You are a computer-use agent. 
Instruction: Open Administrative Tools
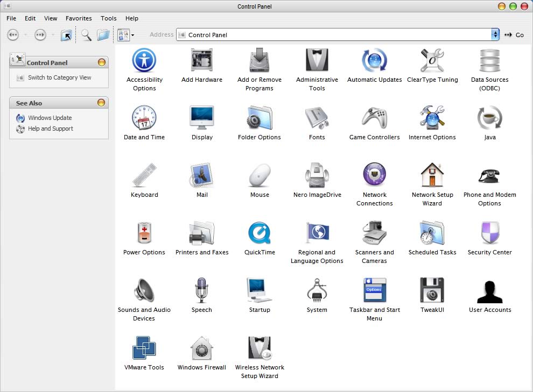tap(317, 60)
